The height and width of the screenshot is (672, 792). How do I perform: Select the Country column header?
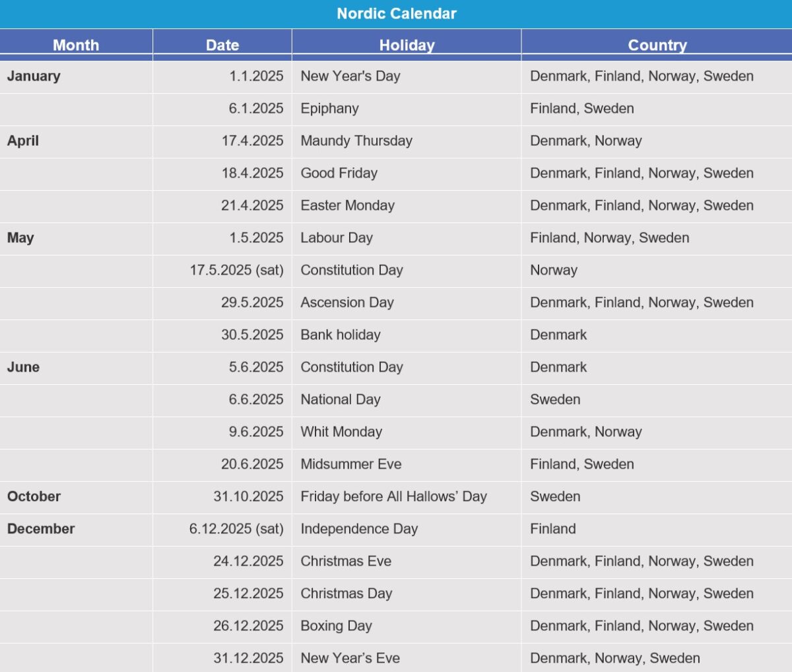[657, 45]
